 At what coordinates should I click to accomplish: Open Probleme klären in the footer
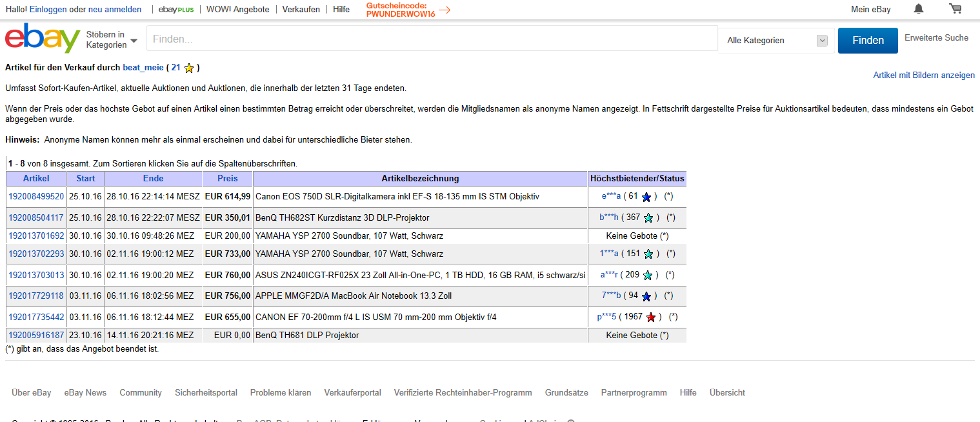click(281, 392)
